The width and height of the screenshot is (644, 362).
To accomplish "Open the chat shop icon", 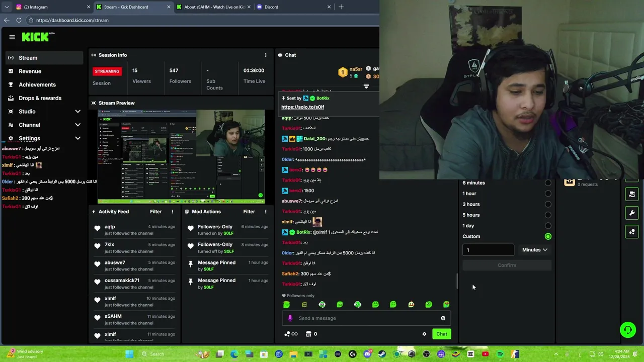I will pyautogui.click(x=309, y=334).
